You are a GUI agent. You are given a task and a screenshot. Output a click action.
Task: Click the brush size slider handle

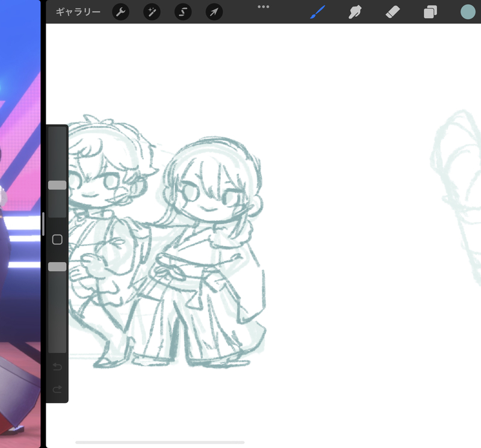(x=57, y=185)
